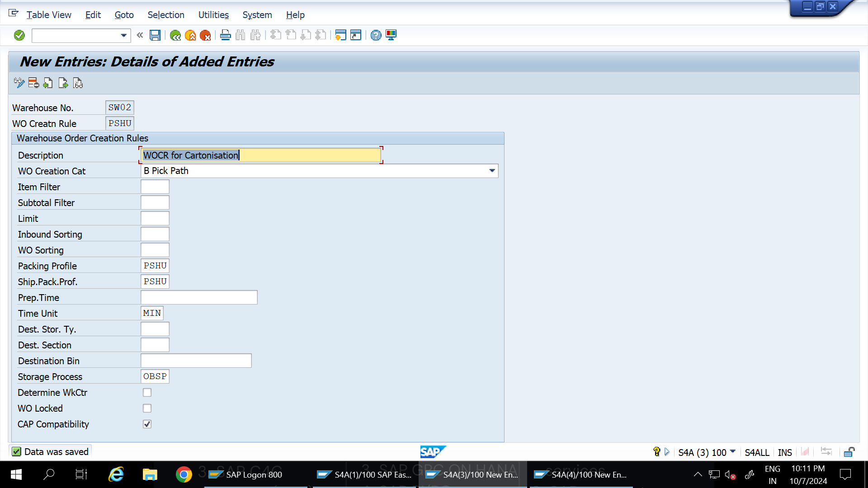Click the Exit (orange up arrow) icon

190,35
